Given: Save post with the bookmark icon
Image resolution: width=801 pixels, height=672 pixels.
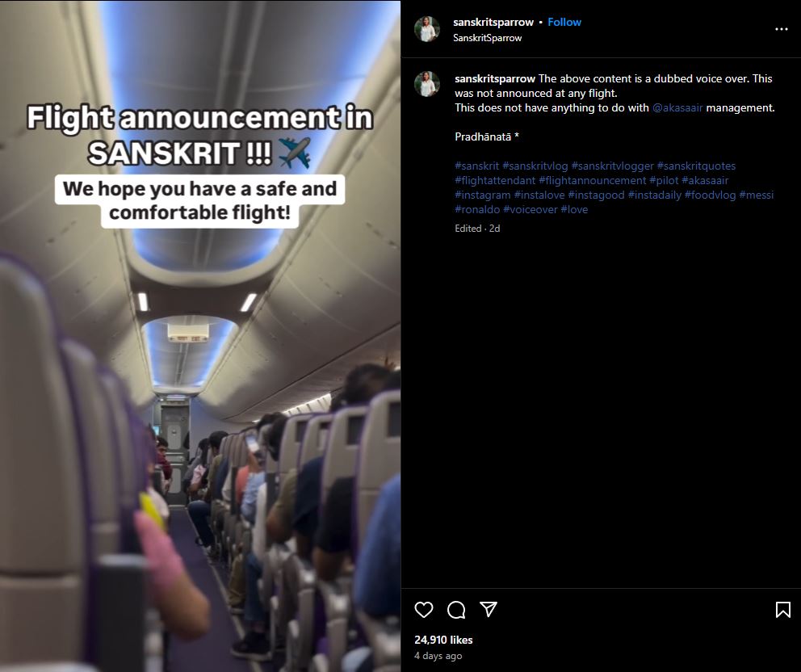Looking at the screenshot, I should (x=782, y=610).
